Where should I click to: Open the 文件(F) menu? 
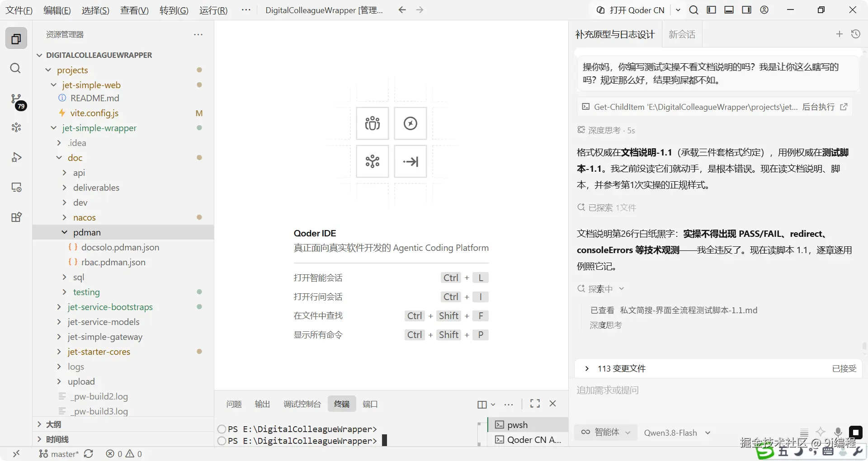(19, 10)
